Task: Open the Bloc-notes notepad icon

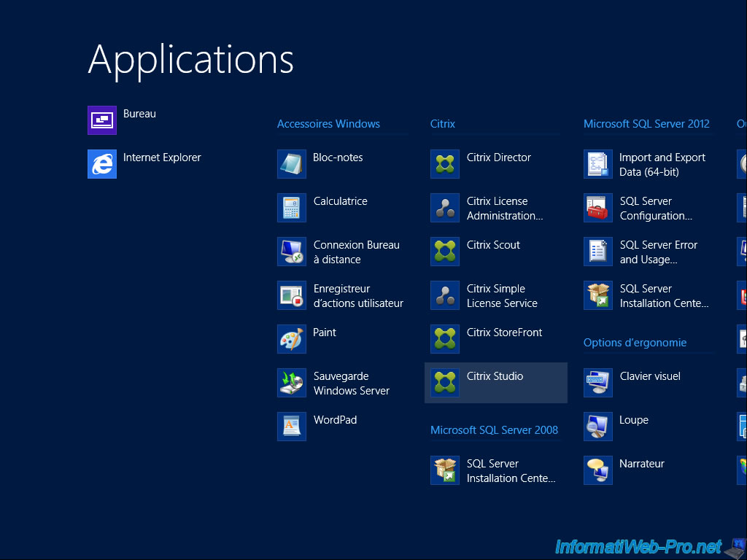Action: point(292,164)
